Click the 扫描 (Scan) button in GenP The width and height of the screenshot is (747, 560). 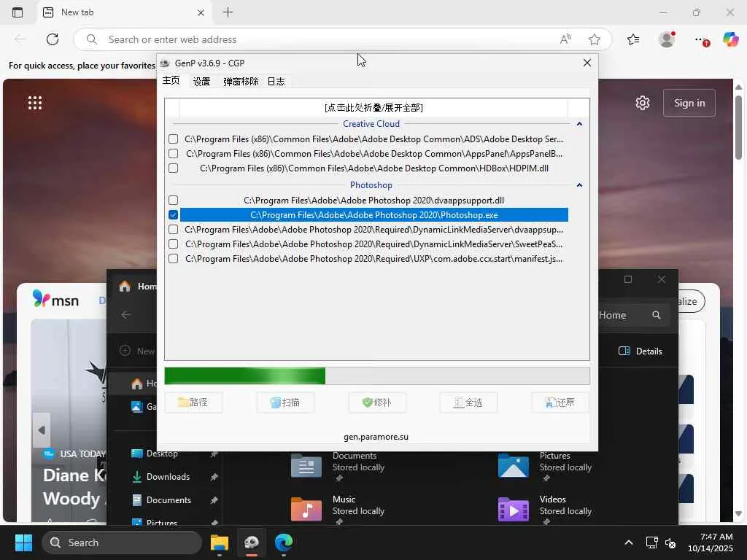tap(285, 402)
